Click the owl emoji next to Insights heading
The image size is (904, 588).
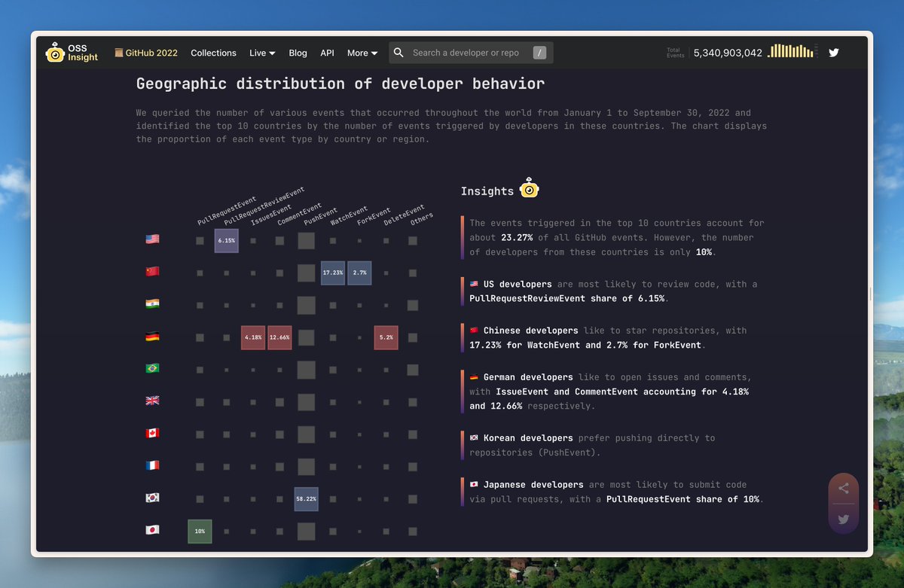(x=528, y=188)
